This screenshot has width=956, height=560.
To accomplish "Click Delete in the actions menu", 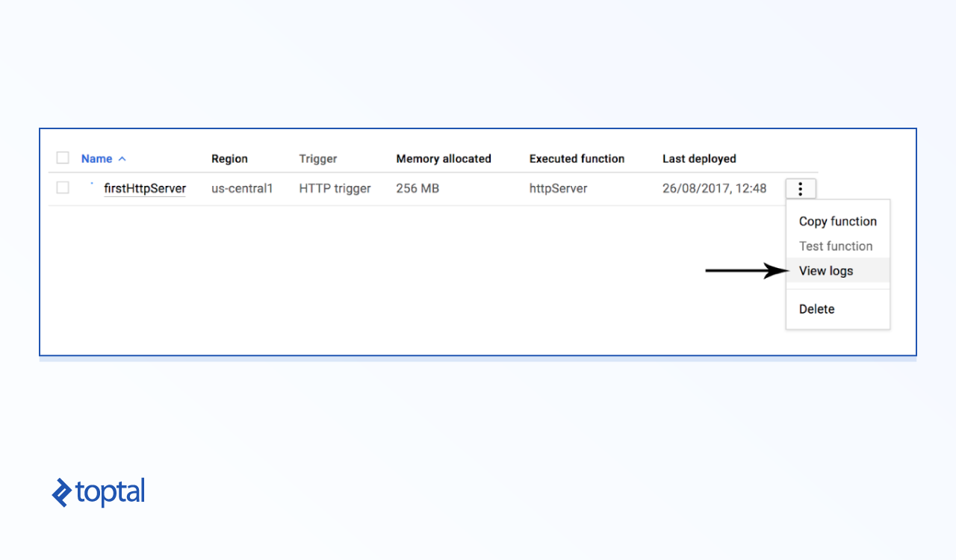I will (816, 308).
